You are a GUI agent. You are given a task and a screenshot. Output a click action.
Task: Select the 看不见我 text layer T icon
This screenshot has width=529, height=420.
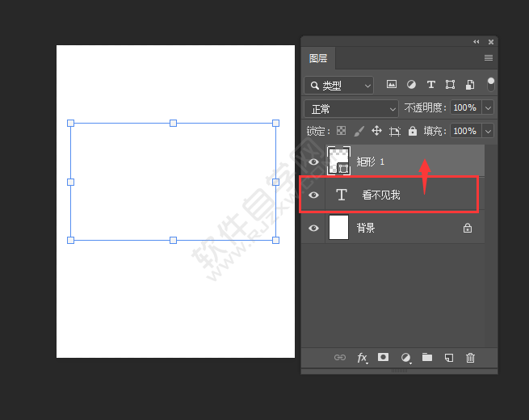click(341, 195)
